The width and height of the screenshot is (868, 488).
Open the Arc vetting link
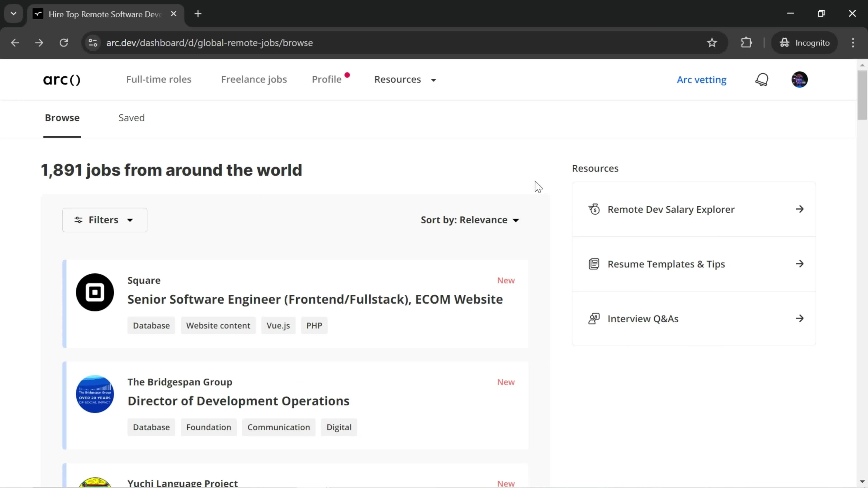pos(702,80)
